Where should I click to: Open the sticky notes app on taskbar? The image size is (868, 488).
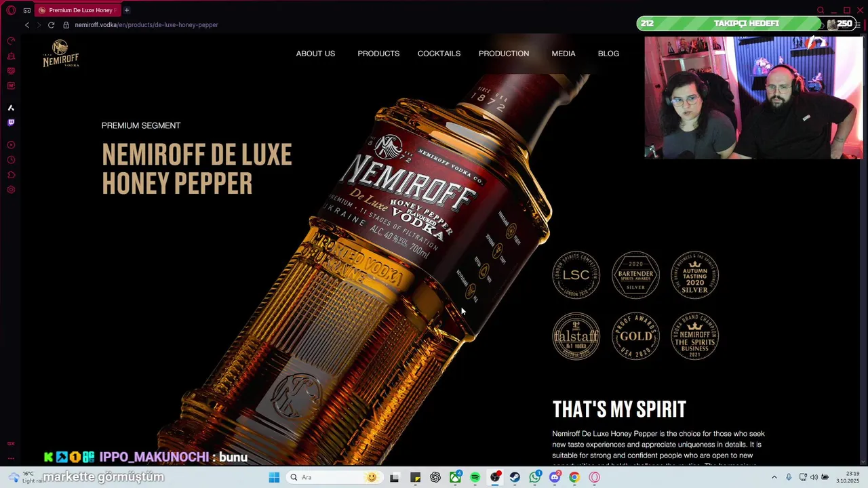coord(416,477)
